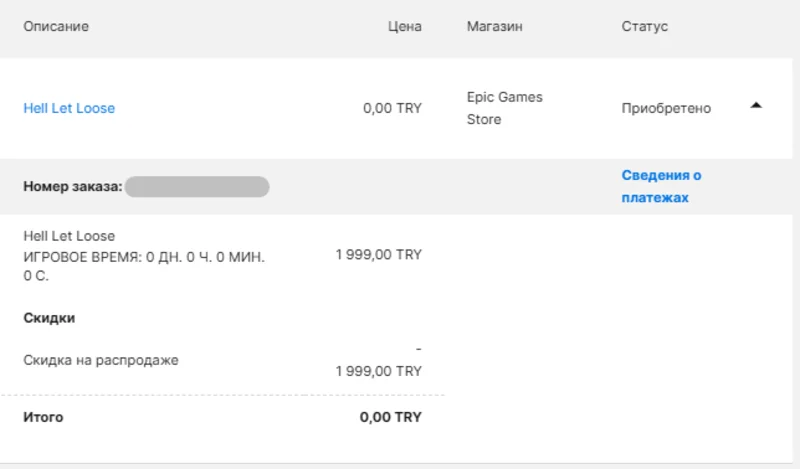
Task: Click the Магазин column header
Action: click(x=494, y=26)
